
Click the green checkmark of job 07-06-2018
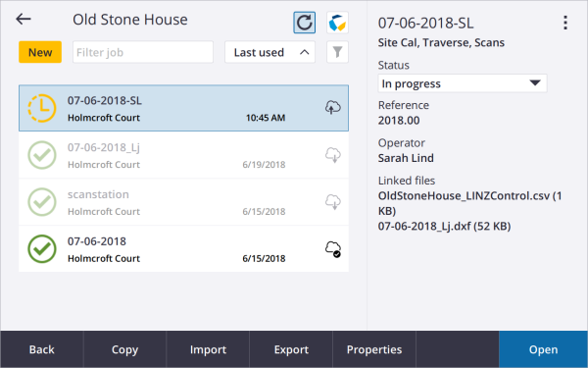(42, 249)
